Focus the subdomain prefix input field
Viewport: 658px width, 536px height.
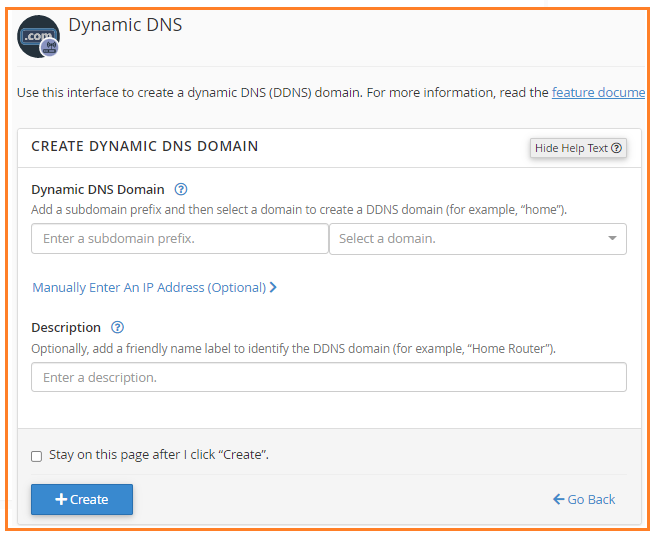tap(180, 239)
